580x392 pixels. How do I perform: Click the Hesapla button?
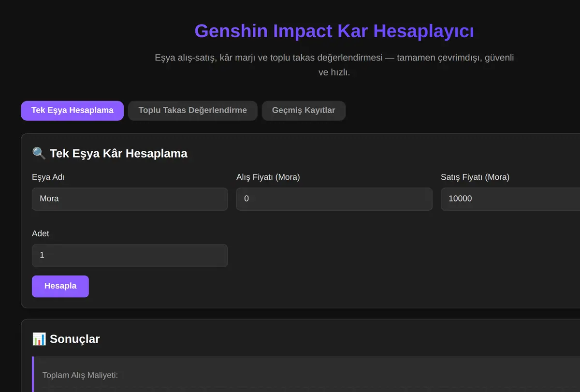pyautogui.click(x=60, y=286)
